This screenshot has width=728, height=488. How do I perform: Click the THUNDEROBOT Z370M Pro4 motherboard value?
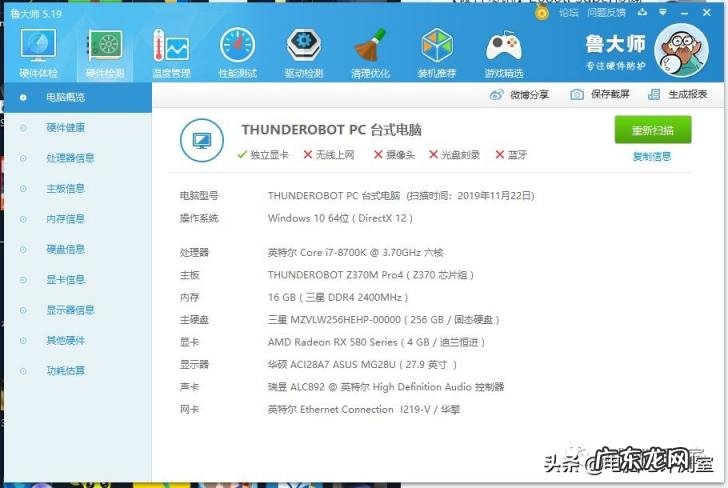(x=370, y=275)
